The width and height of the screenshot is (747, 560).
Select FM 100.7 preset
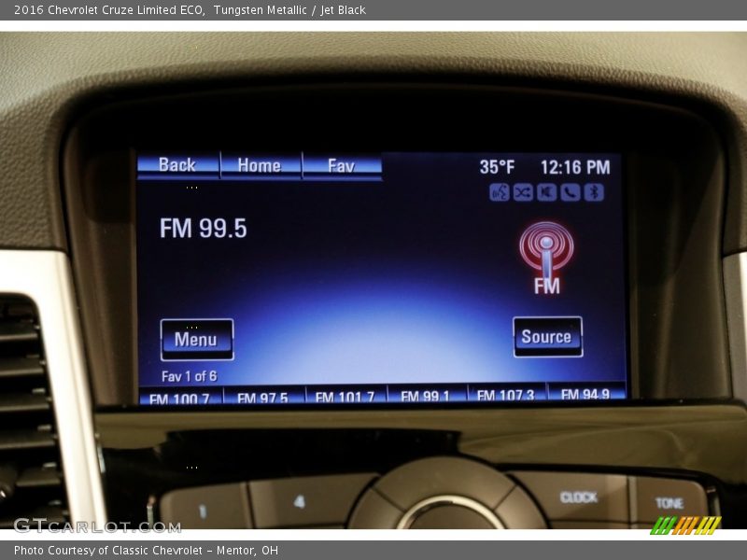[179, 397]
